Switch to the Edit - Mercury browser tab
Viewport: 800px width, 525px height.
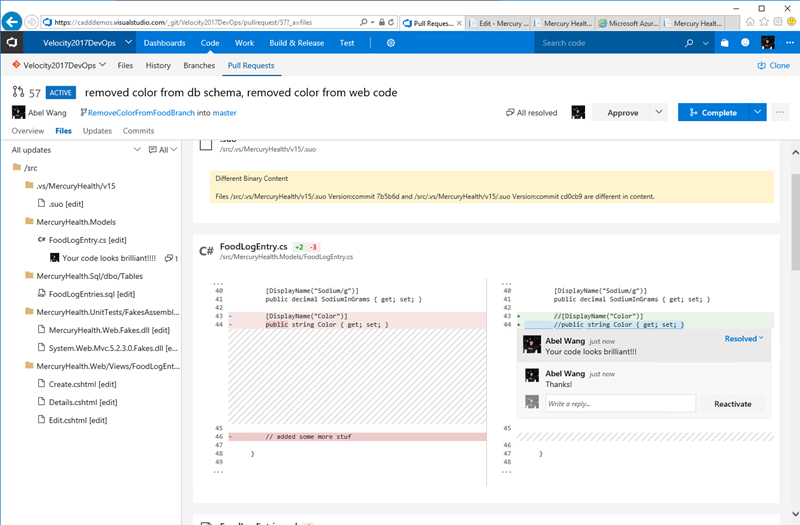498,23
